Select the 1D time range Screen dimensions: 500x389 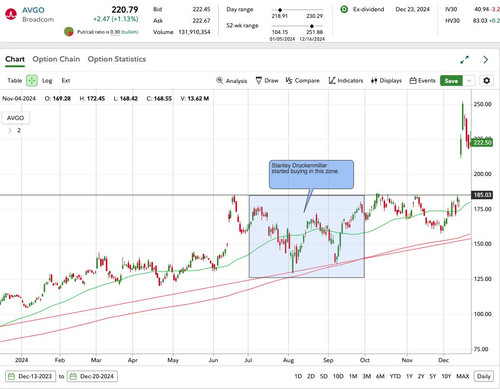pyautogui.click(x=298, y=376)
